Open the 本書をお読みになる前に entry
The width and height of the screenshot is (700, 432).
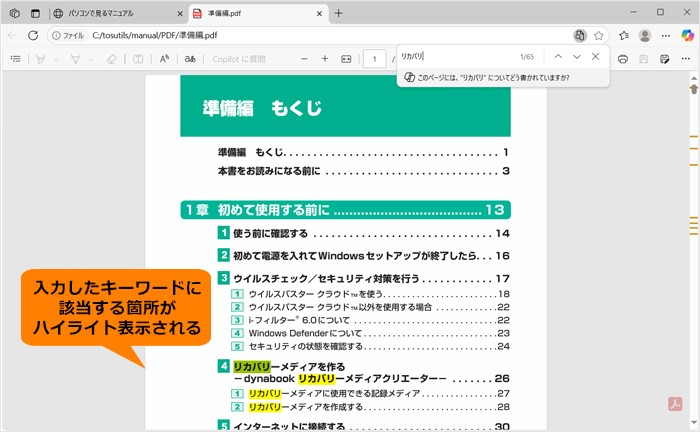(x=363, y=171)
